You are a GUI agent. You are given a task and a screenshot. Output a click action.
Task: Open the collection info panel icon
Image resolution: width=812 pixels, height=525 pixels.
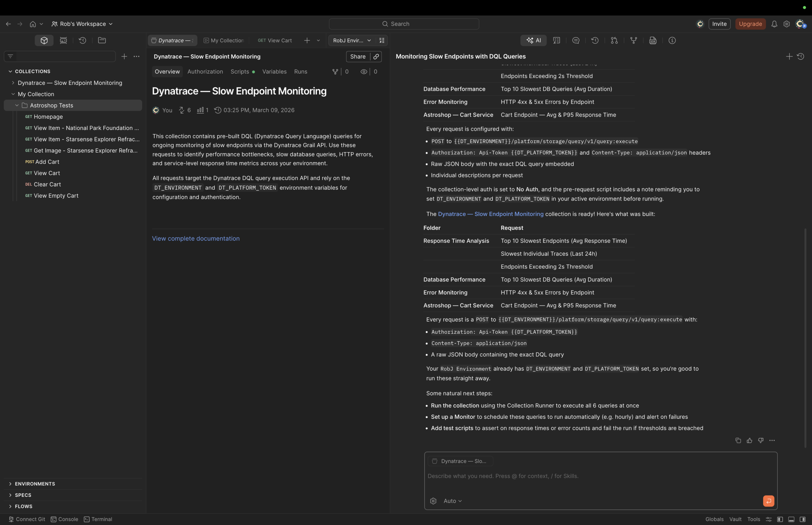[x=672, y=40]
